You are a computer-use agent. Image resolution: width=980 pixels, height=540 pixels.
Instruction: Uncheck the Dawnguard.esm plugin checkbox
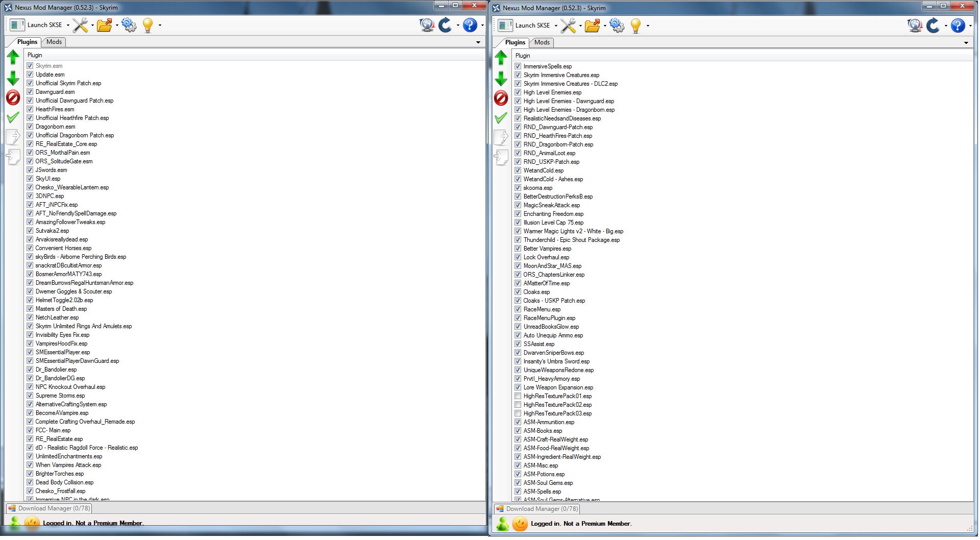[30, 92]
